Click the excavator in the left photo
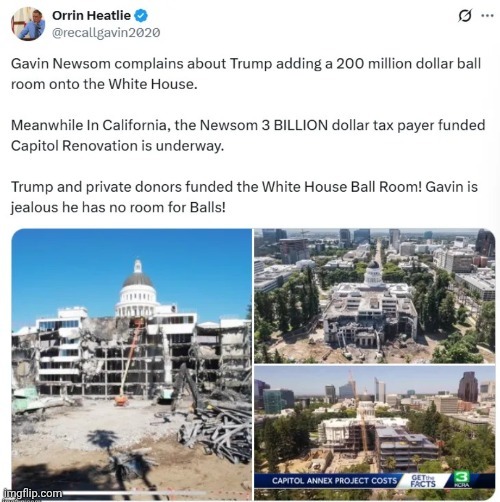The width and height of the screenshot is (500, 502). (x=182, y=388)
